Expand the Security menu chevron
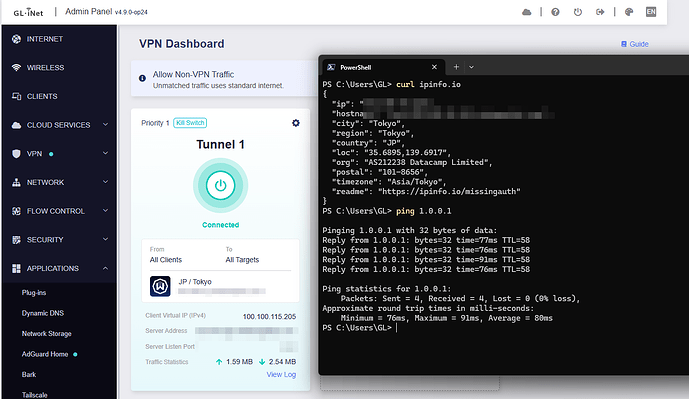This screenshot has height=399, width=689. (105, 239)
